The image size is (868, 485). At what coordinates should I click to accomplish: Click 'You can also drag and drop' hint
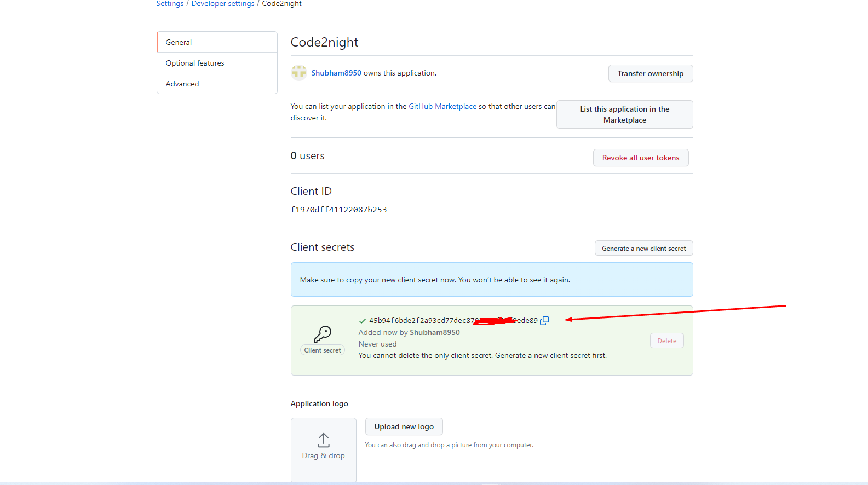tap(449, 445)
